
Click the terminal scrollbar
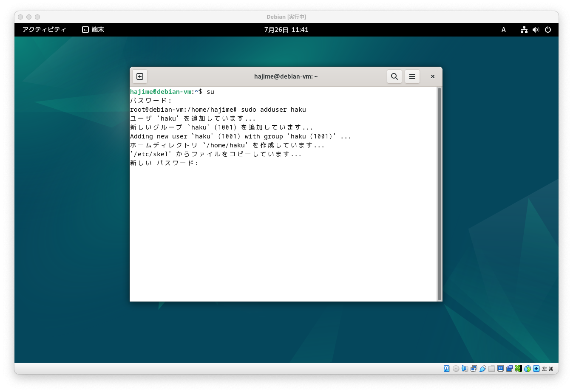(x=439, y=194)
